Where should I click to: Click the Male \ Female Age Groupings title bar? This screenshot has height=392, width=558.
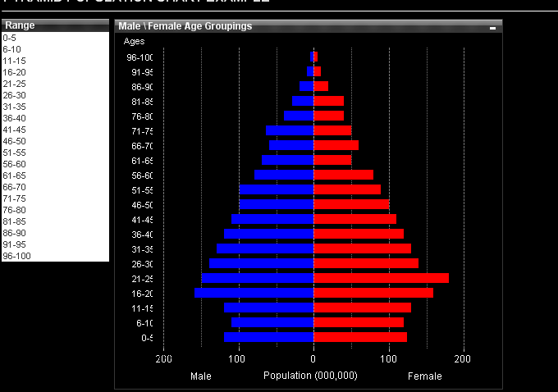click(x=309, y=26)
